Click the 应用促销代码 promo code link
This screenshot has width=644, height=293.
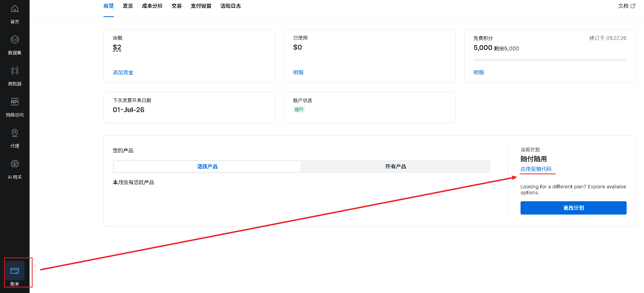pyautogui.click(x=536, y=169)
